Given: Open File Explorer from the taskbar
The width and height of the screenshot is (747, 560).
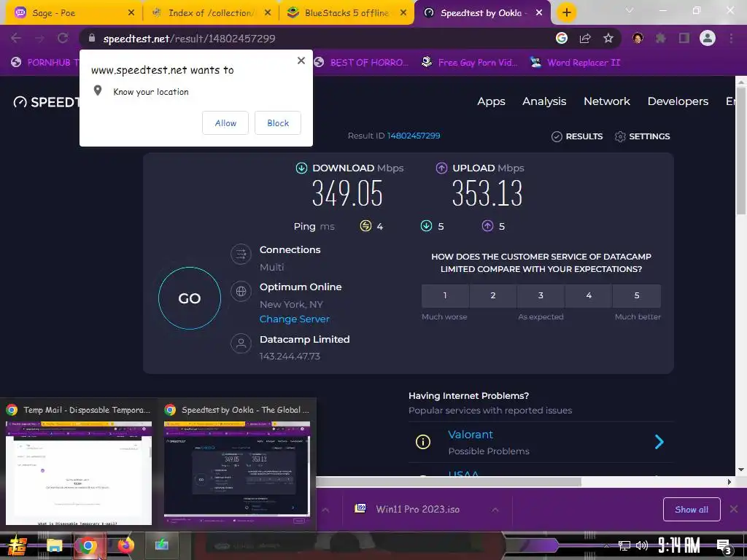Looking at the screenshot, I should tap(54, 545).
